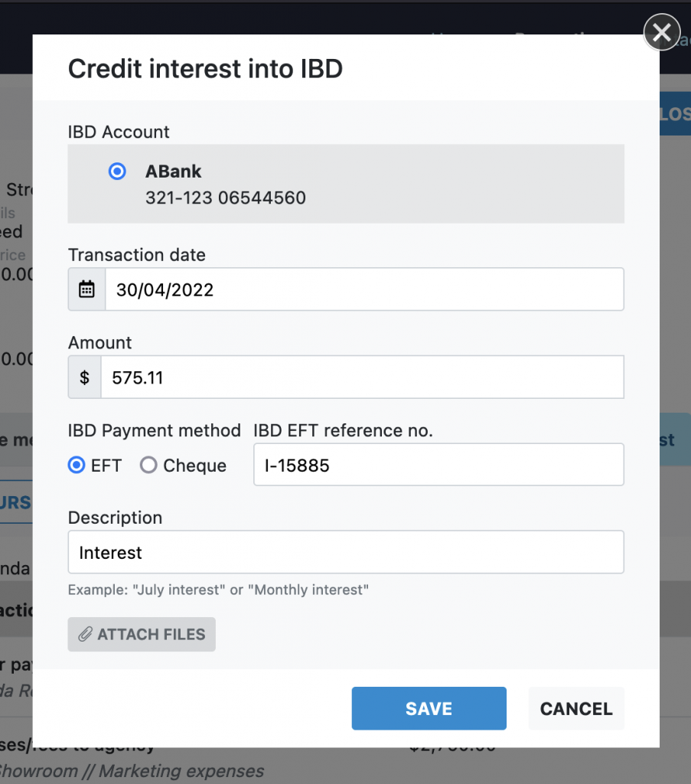691x784 pixels.
Task: Click the "Transaction date" field label
Action: 137,255
